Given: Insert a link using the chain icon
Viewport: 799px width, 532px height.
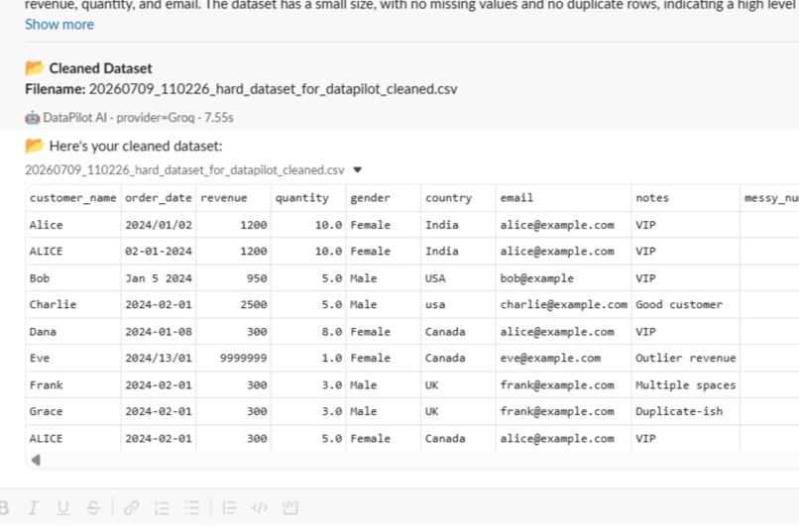Looking at the screenshot, I should point(132,507).
